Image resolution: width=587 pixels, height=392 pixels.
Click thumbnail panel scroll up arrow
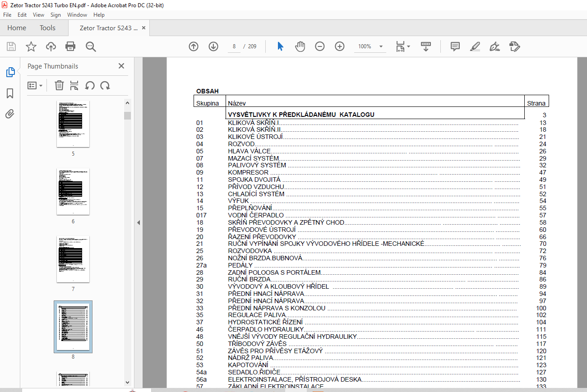pyautogui.click(x=128, y=103)
